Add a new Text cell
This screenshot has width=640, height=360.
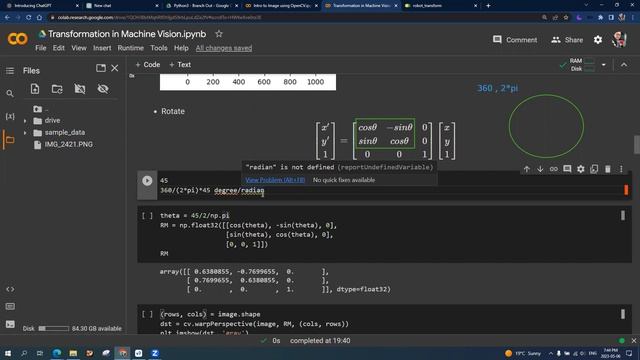click(180, 64)
